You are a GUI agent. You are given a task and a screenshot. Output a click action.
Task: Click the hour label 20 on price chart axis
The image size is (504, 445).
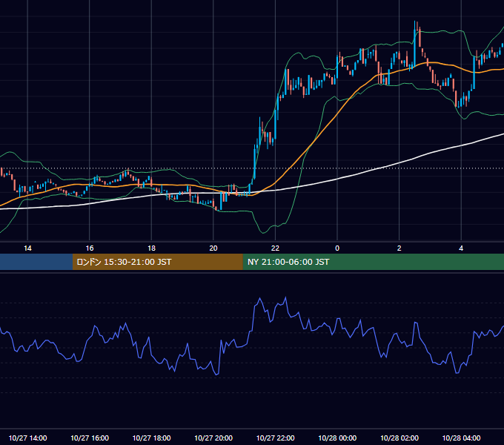[x=213, y=248]
